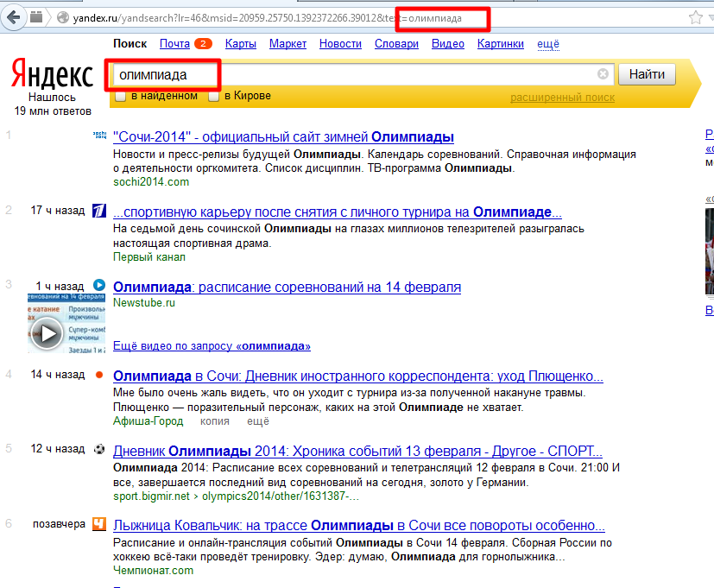Click the '19 млн ответов' text
The image size is (714, 588).
tap(53, 111)
